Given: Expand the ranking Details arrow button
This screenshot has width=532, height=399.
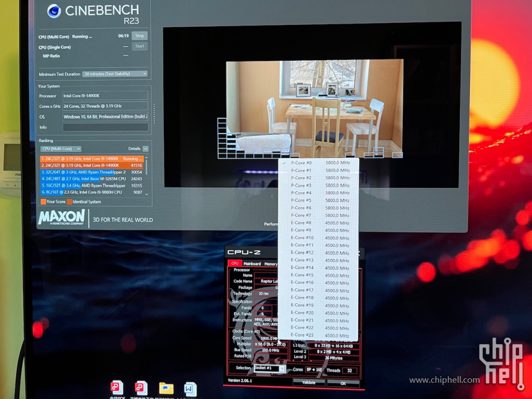Looking at the screenshot, I should coord(145,149).
